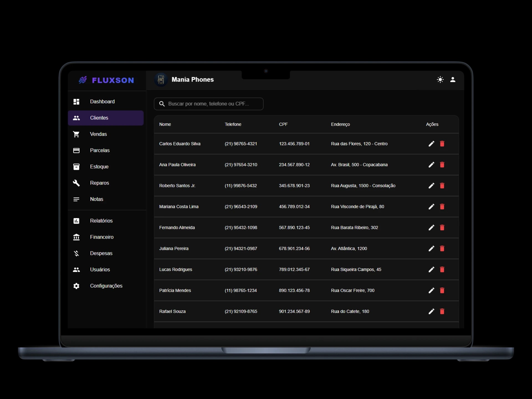This screenshot has width=532, height=399.
Task: Open the user profile account icon
Action: coord(453,80)
